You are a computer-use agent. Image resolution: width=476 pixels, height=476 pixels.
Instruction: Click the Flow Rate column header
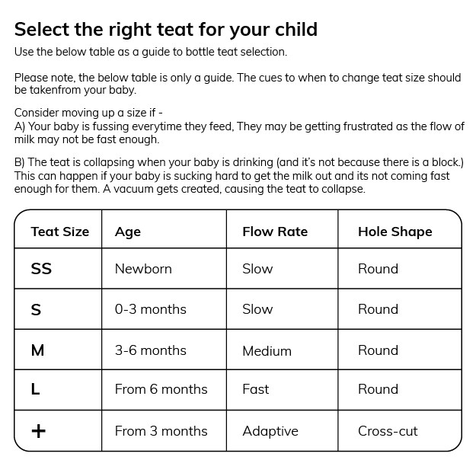tap(275, 232)
